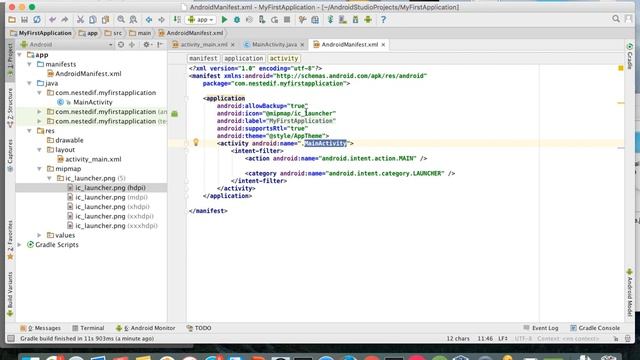This screenshot has width=640, height=360.
Task: Click the Synchronize toolbar icon
Action: click(x=37, y=20)
